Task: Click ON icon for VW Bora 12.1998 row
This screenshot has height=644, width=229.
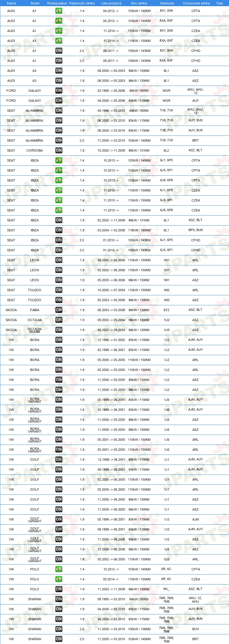Action: click(59, 340)
